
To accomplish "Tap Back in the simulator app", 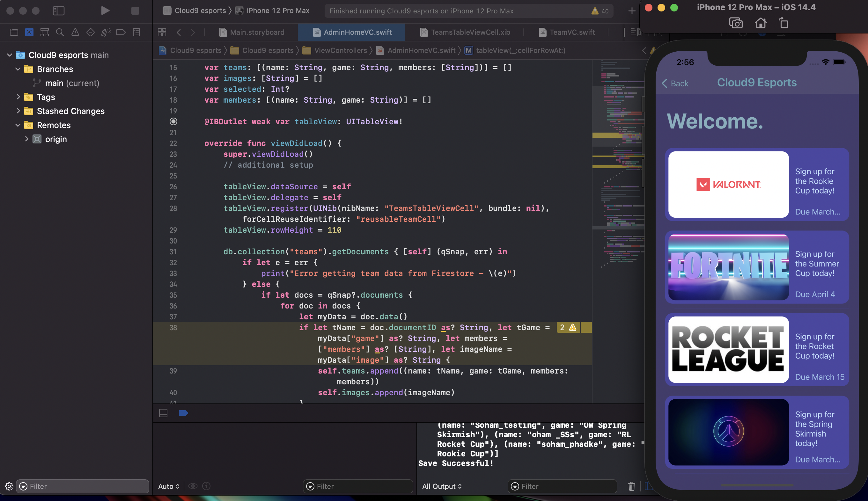I will (675, 83).
